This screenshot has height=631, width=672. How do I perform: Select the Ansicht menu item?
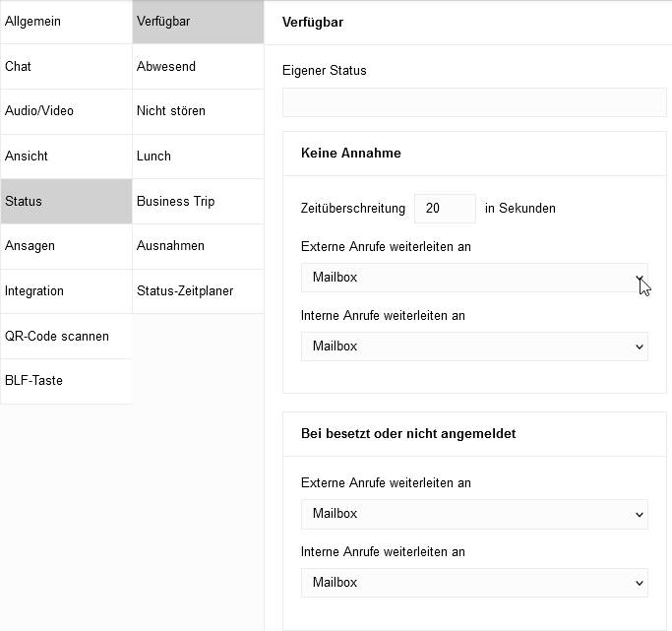click(66, 157)
